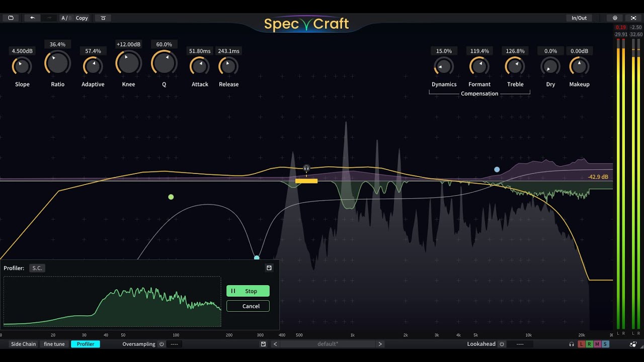The height and width of the screenshot is (362, 644).
Task: Go to the previous preset arrow
Action: tap(275, 344)
